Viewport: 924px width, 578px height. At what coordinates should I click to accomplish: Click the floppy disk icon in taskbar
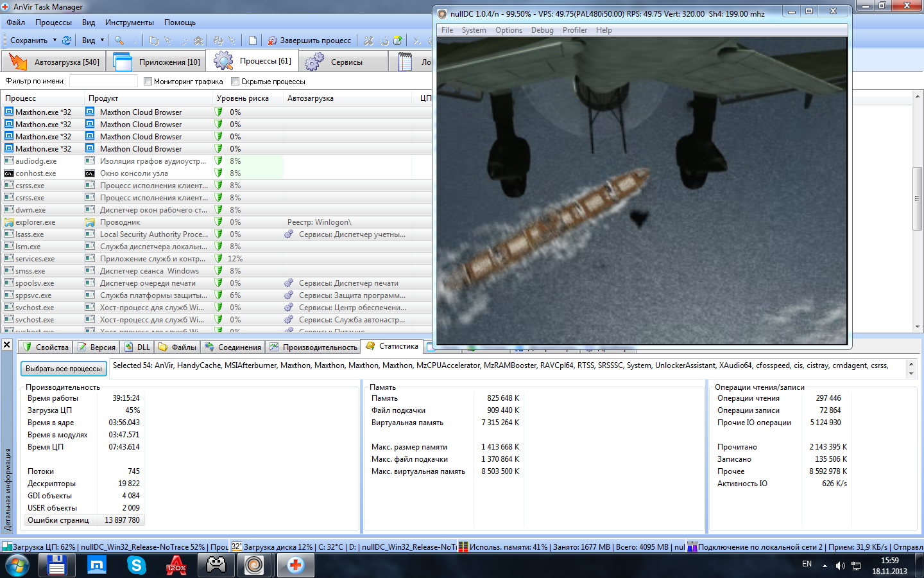click(56, 565)
